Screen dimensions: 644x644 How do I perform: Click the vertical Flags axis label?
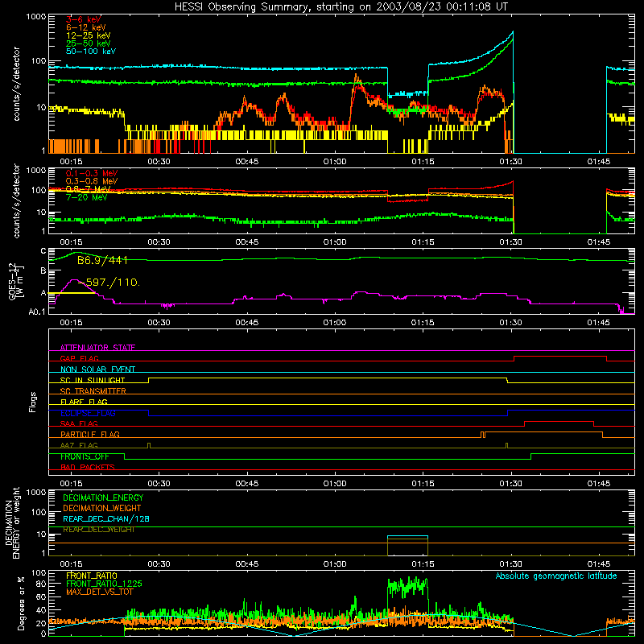click(x=32, y=402)
